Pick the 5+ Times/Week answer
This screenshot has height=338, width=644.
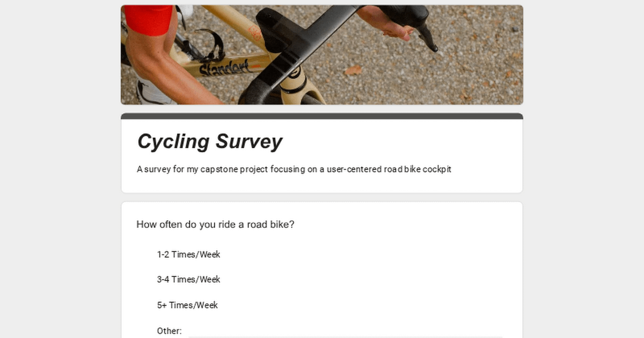[x=187, y=305]
